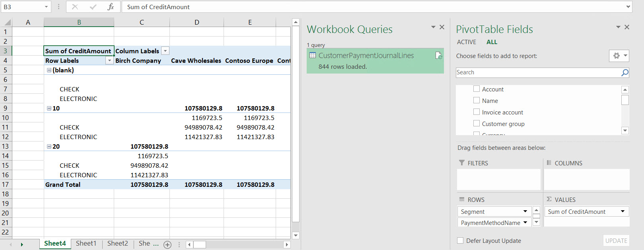Click the search magnifier icon in fields pane

[625, 72]
